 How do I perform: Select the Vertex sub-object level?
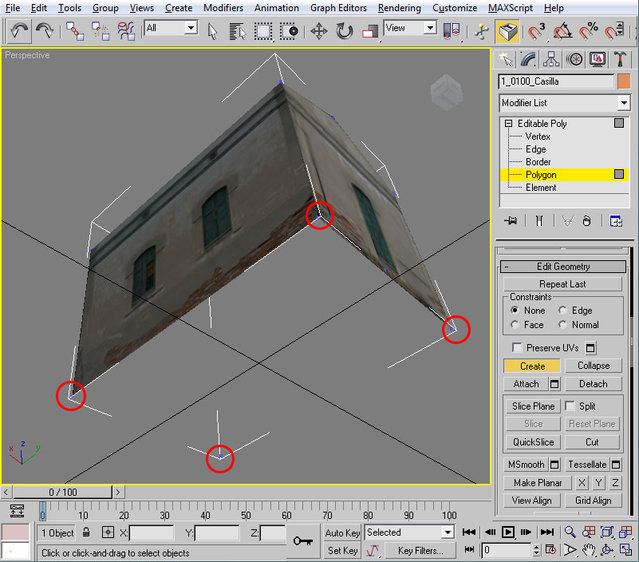537,137
